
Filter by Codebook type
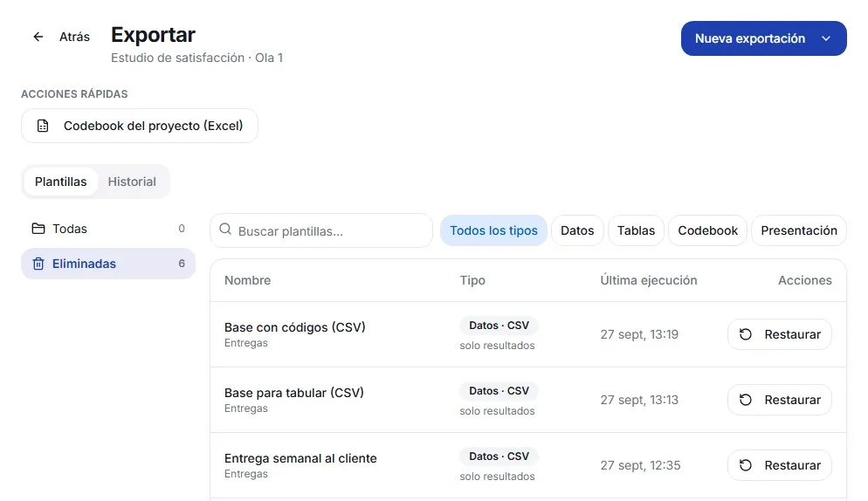coord(707,230)
